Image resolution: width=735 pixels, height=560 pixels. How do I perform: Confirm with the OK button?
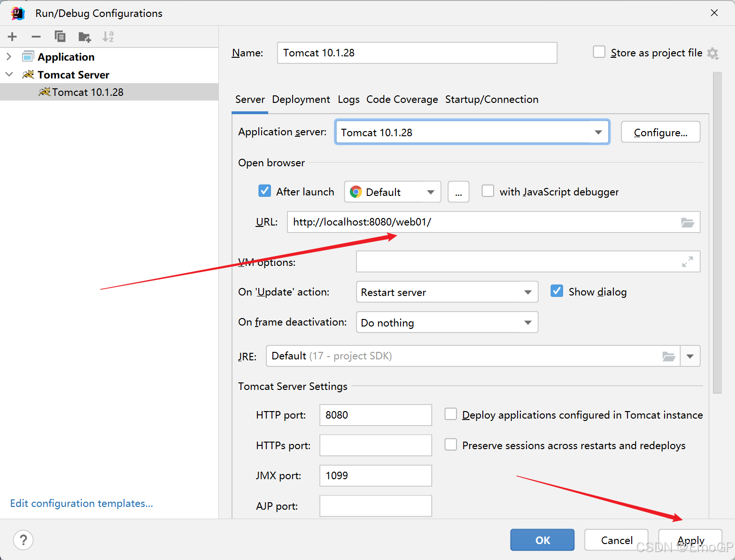click(x=542, y=540)
